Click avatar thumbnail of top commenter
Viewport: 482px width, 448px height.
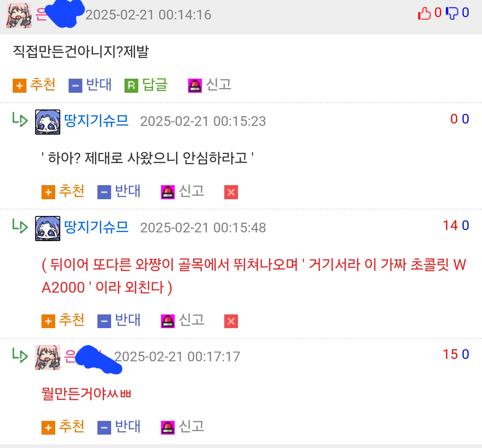tap(19, 15)
